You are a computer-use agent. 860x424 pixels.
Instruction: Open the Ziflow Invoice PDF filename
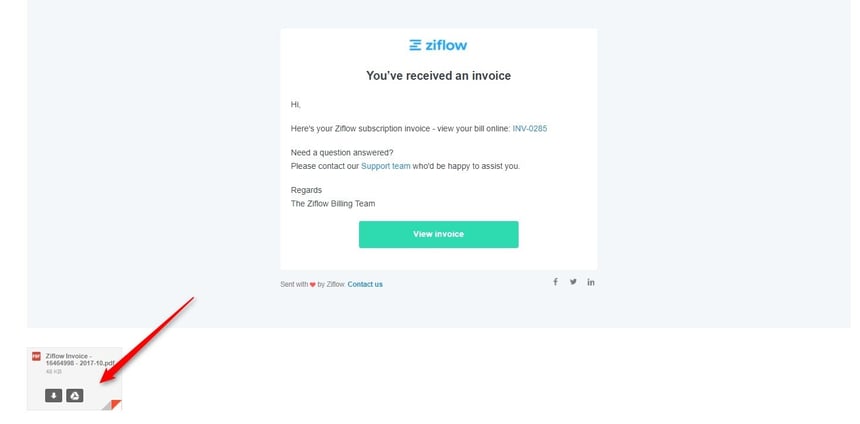[x=78, y=360]
